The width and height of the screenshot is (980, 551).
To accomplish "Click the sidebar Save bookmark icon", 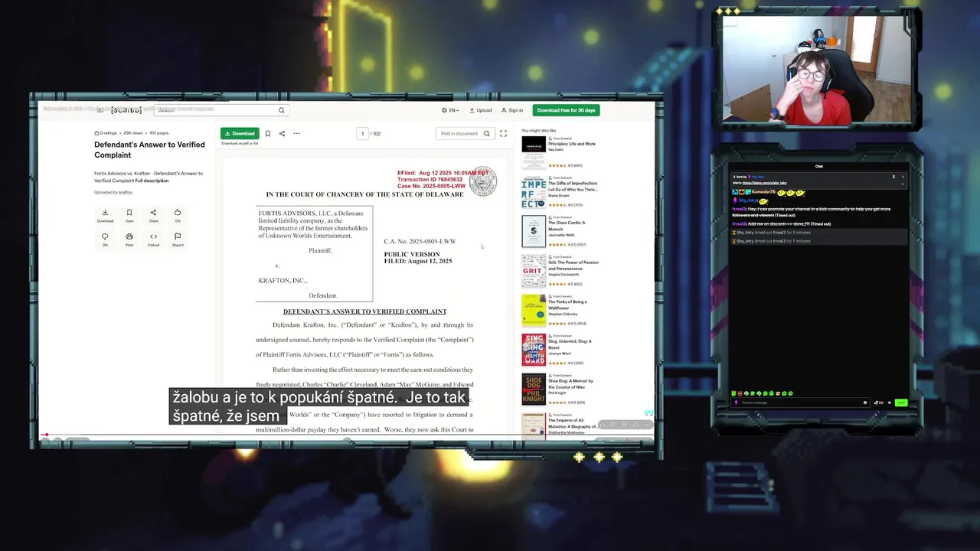I will 129,215.
